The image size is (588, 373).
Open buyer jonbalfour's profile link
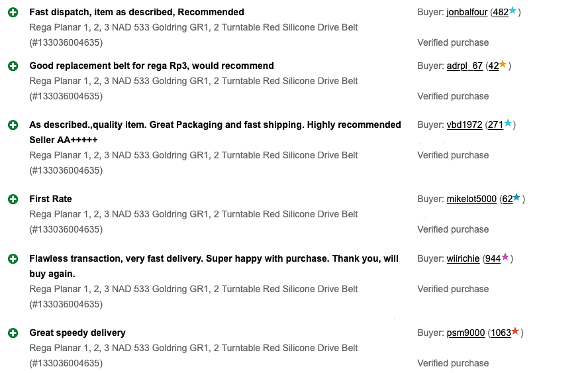coord(467,13)
